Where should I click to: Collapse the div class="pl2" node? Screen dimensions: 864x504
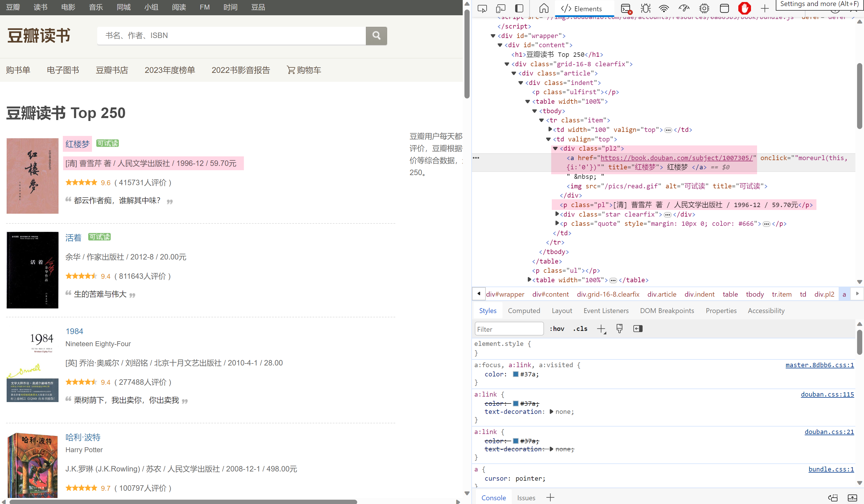coord(555,148)
